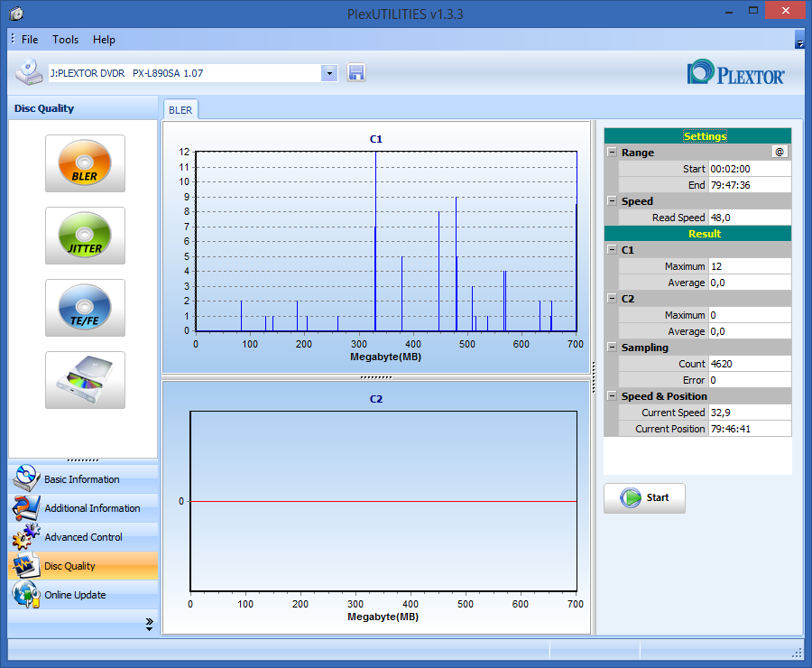Viewport: 812px width, 668px height.
Task: Click the Settings header
Action: click(697, 135)
